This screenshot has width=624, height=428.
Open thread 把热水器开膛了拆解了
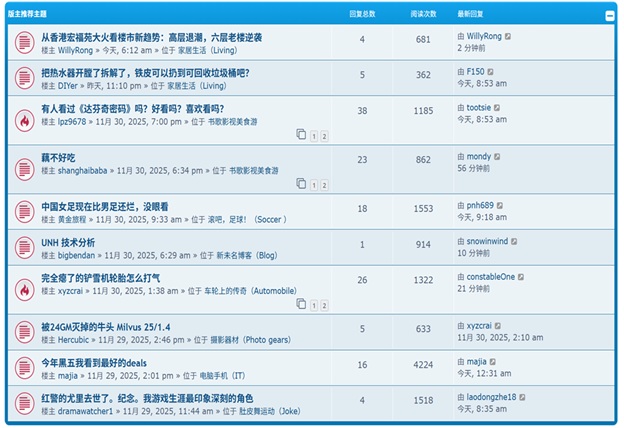tap(145, 73)
